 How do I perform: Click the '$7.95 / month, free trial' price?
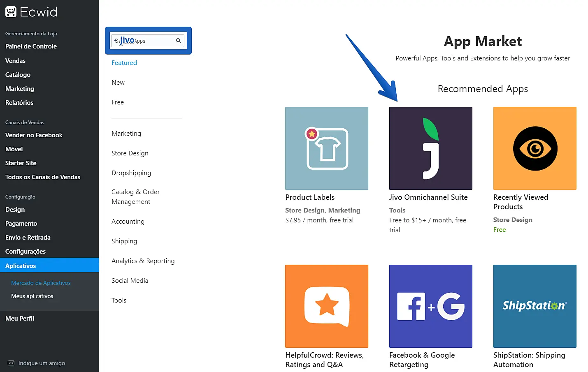tap(319, 220)
